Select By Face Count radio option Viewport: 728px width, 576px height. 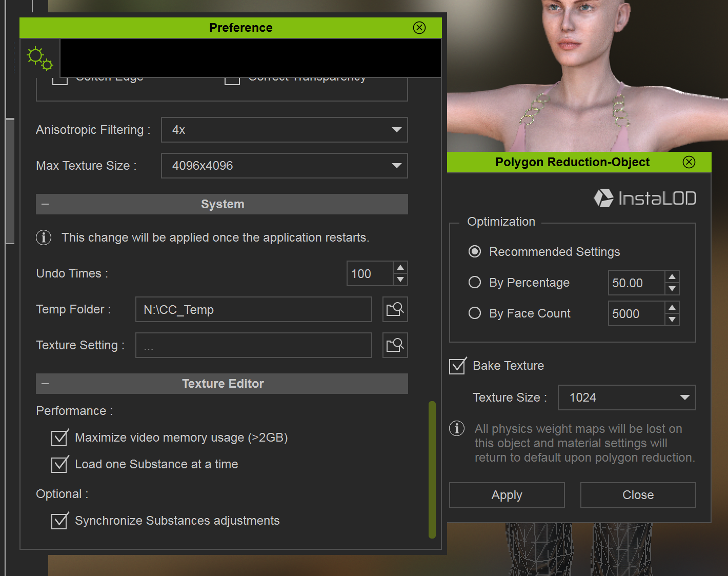pos(475,313)
